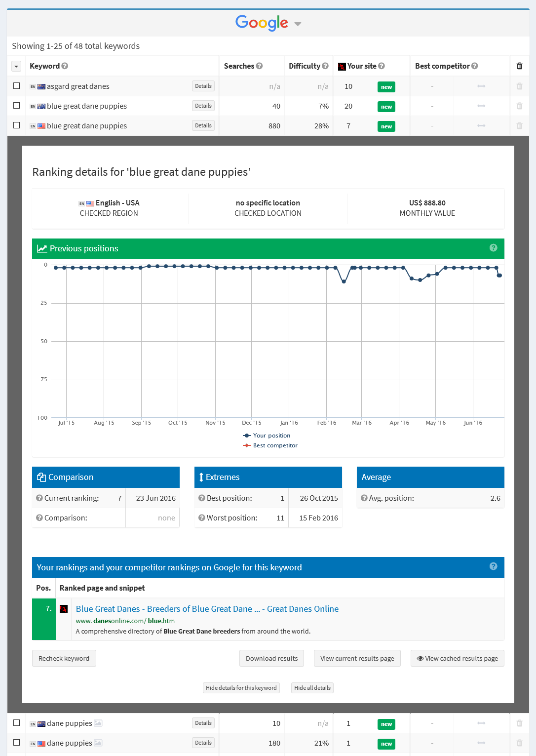
Task: Click the help icon on the rankings panel header
Action: pos(493,567)
